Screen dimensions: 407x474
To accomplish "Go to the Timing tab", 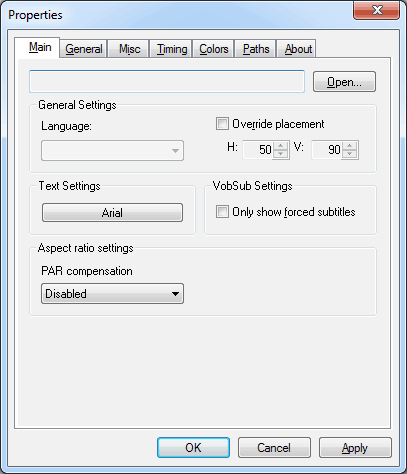I will pos(172,49).
